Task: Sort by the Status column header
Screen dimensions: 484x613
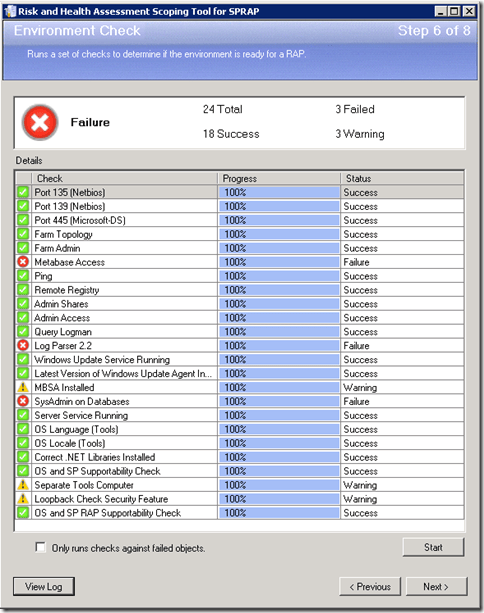Action: 402,178
